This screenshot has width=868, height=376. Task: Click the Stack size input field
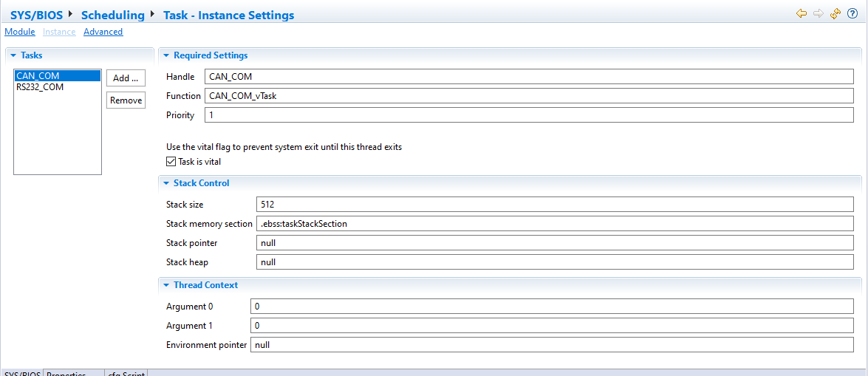pyautogui.click(x=554, y=205)
